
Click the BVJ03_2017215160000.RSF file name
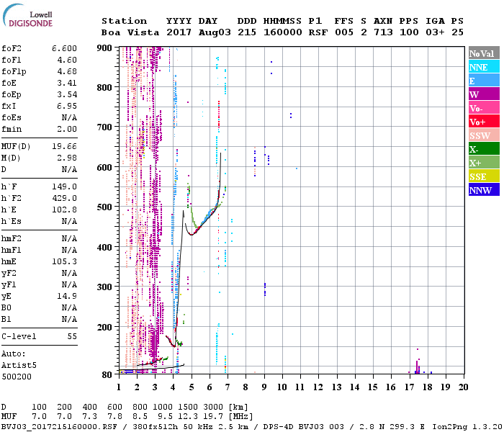coord(59,427)
